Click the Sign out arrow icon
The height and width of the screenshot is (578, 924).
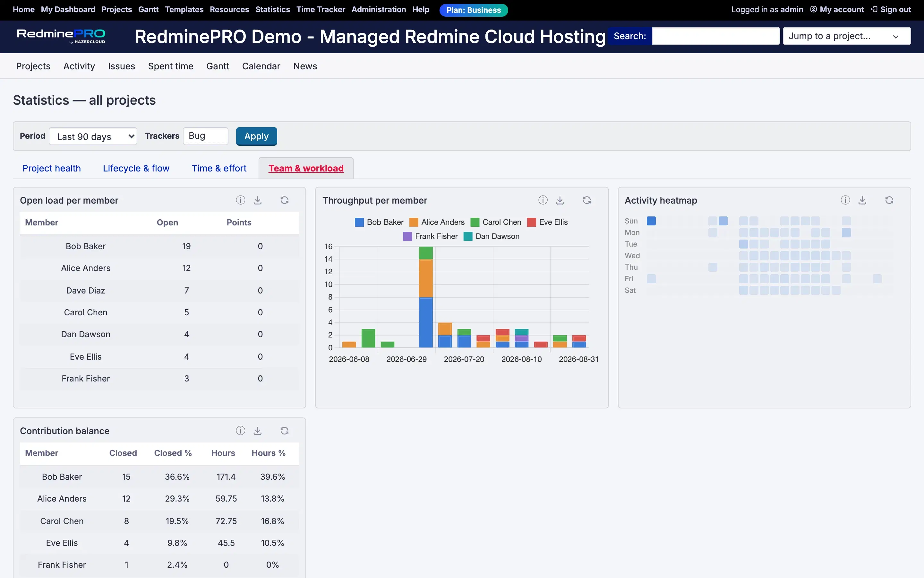point(874,9)
